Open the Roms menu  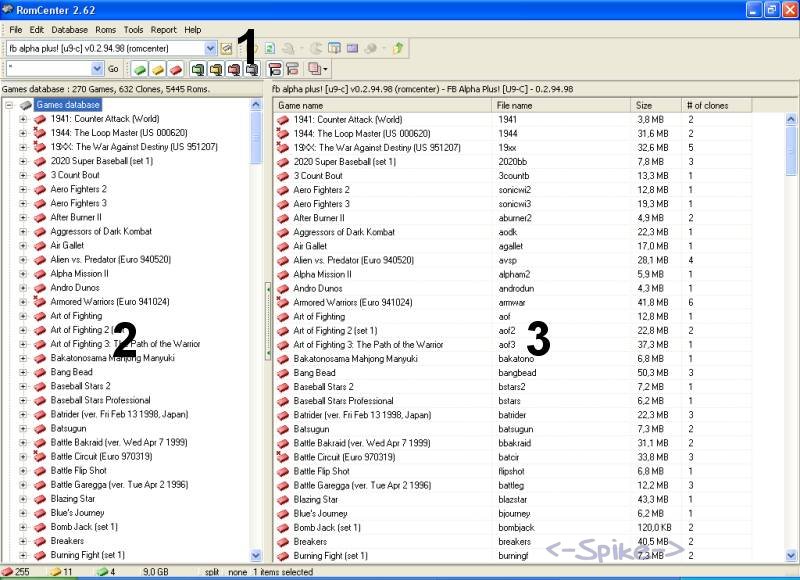coord(106,30)
